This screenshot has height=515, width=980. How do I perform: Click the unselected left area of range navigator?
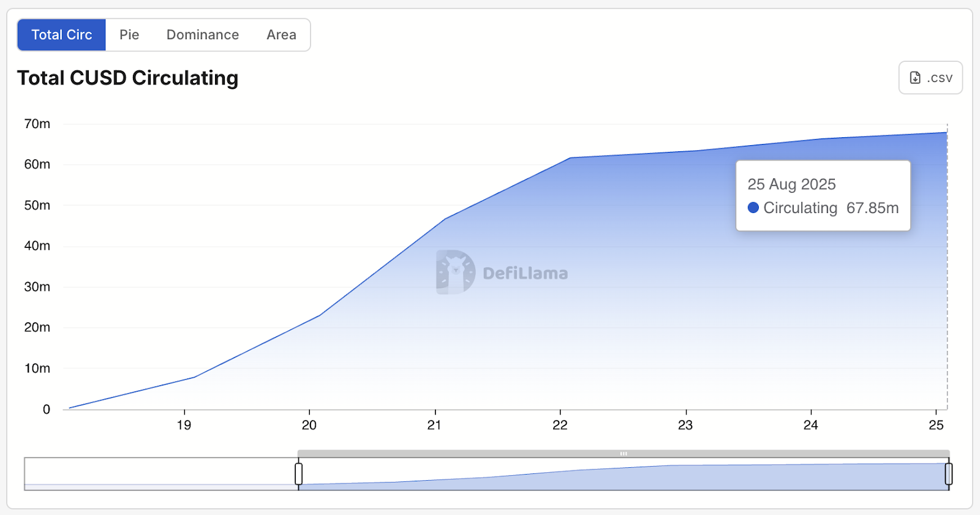tap(160, 474)
